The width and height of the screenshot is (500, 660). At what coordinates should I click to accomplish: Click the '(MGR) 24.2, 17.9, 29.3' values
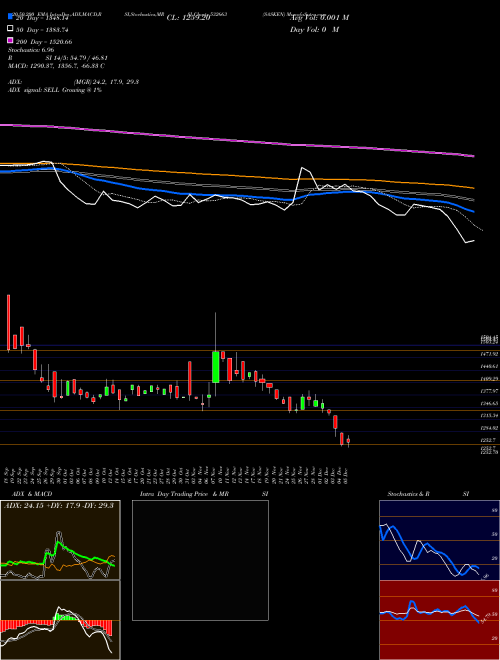(x=106, y=82)
